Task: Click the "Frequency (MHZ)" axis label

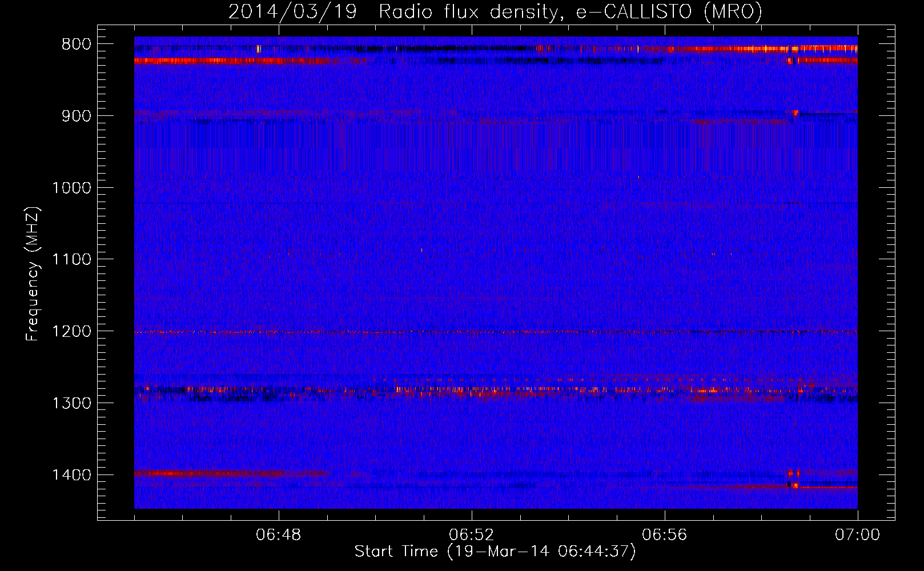Action: (33, 274)
